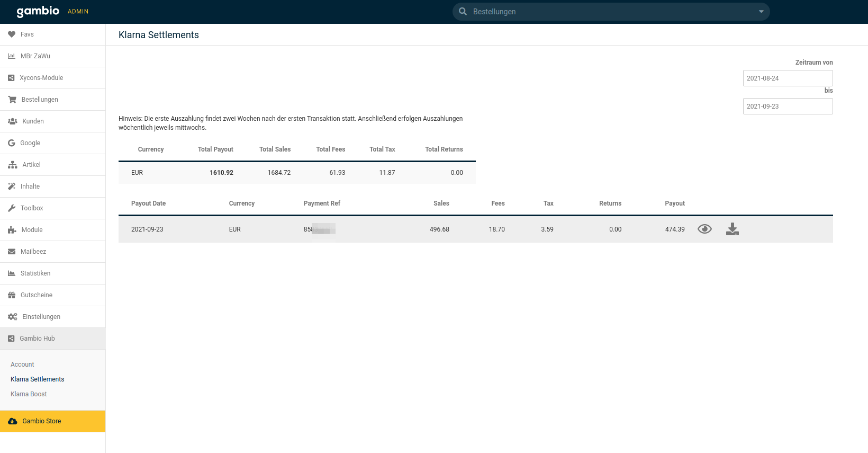Edit the Zeitraum von start date field

pos(788,78)
